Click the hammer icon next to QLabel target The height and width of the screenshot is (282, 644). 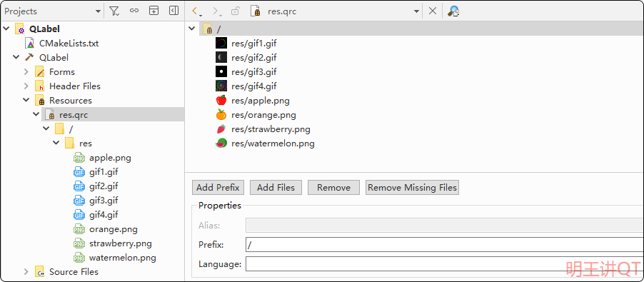pyautogui.click(x=29, y=57)
